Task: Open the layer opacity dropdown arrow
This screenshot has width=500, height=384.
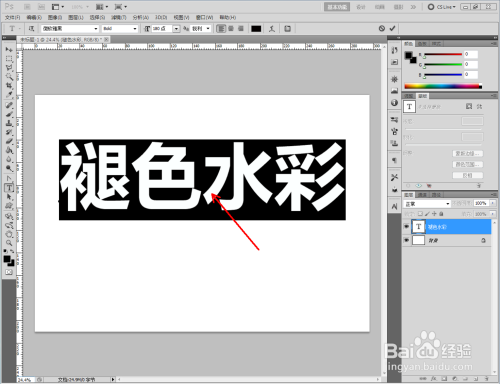Action: pos(493,203)
